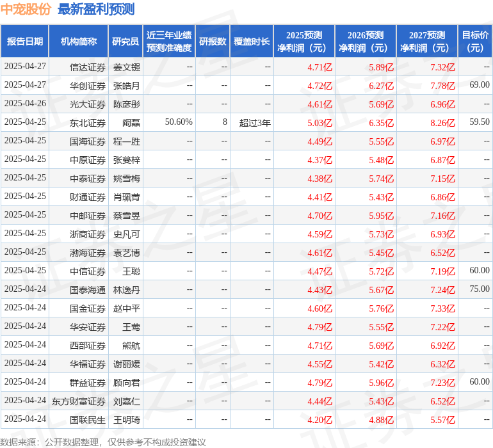Click the 近三年业绩预测准确度 column header
Viewport: 493px width, 448px height.
[169, 42]
